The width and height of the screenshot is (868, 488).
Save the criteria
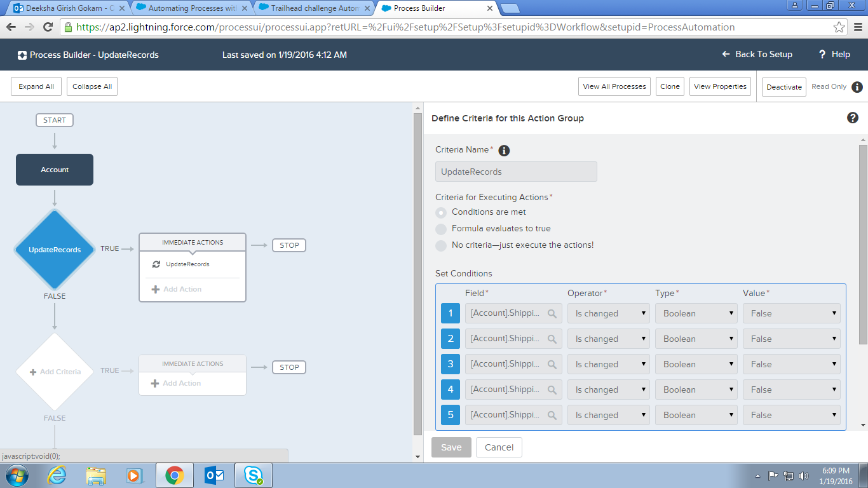coord(451,447)
